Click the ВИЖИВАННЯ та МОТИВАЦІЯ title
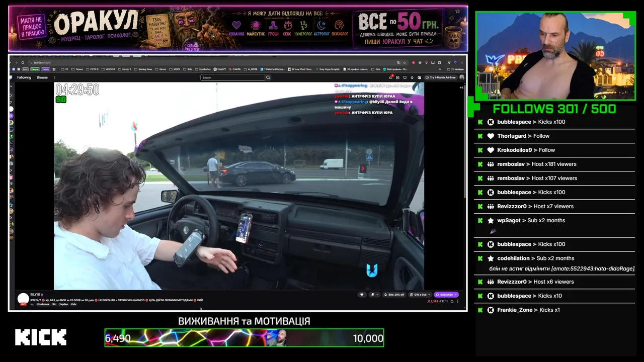 pyautogui.click(x=244, y=321)
